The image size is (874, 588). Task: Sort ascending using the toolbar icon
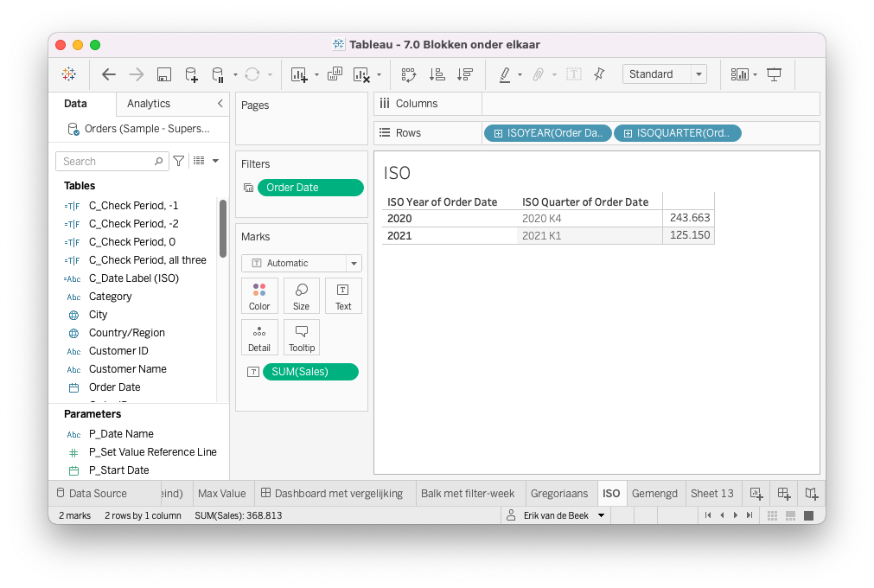(437, 74)
